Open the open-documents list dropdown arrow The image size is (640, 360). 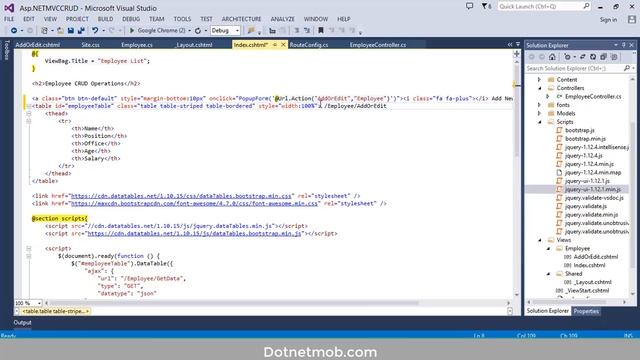click(x=518, y=44)
